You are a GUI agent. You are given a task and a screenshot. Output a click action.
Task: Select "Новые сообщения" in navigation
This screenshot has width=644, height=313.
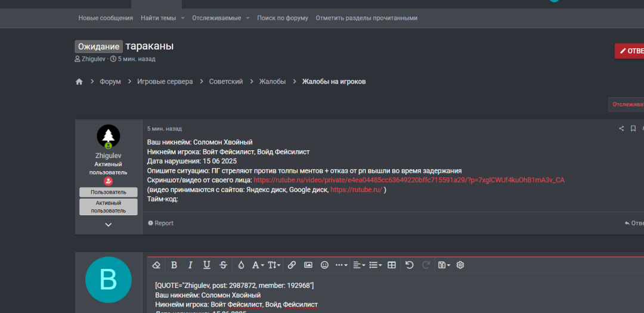click(106, 18)
